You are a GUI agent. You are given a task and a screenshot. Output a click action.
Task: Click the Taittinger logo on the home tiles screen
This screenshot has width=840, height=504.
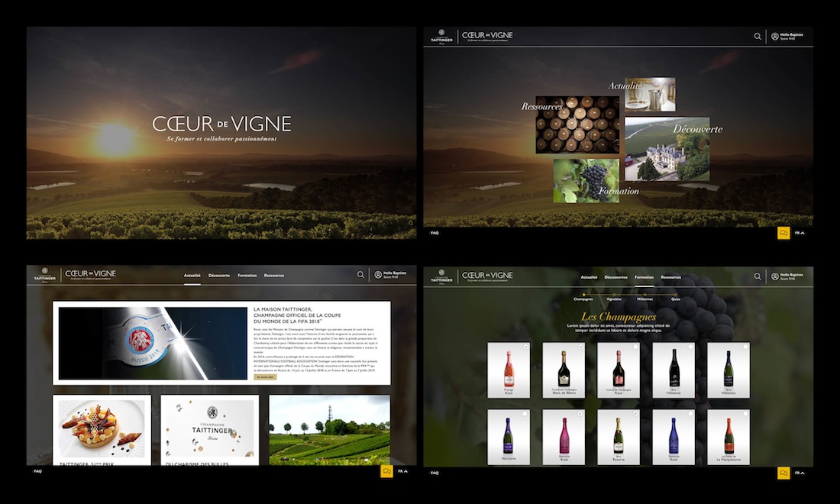point(441,37)
